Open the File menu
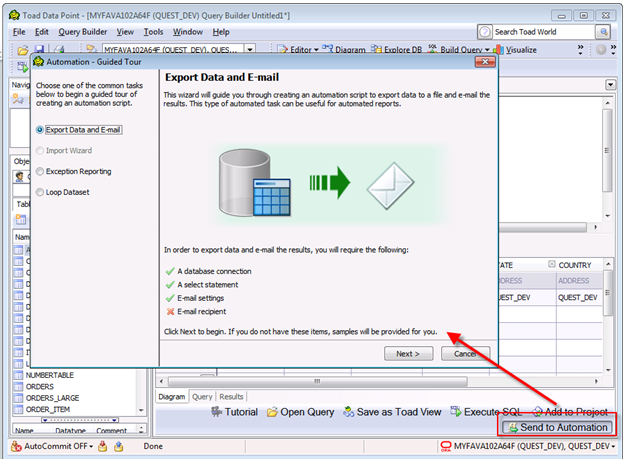The height and width of the screenshot is (462, 626). [19, 32]
